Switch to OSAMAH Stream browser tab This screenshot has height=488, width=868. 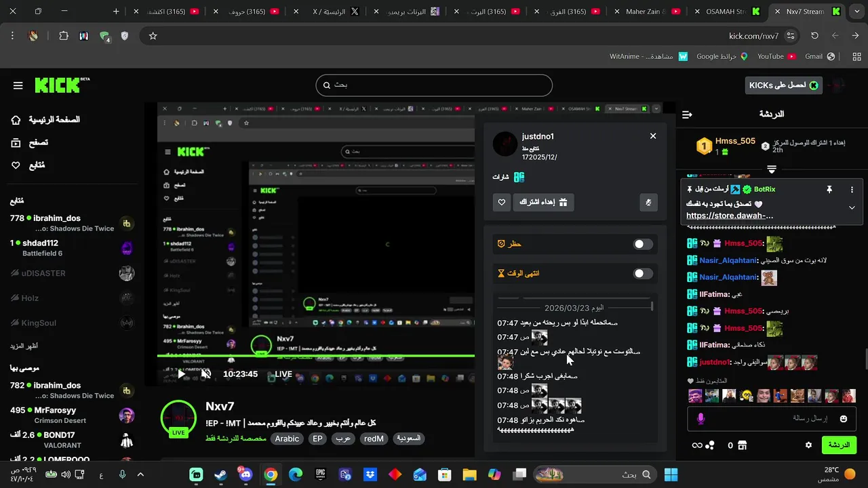click(x=729, y=12)
